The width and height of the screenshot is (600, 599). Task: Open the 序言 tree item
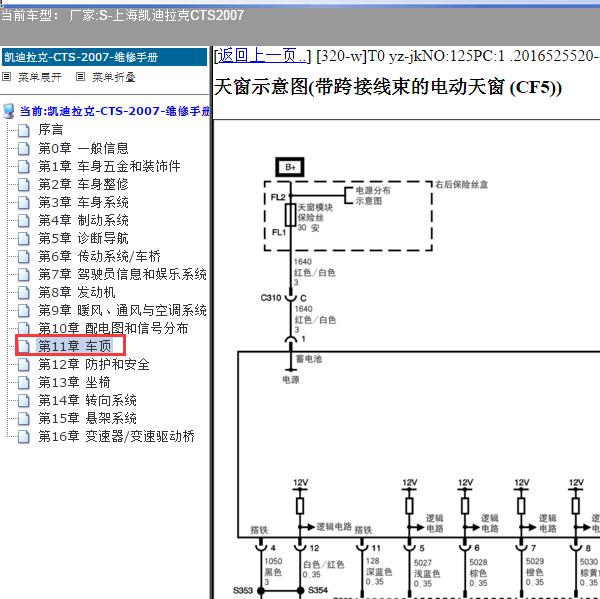51,129
